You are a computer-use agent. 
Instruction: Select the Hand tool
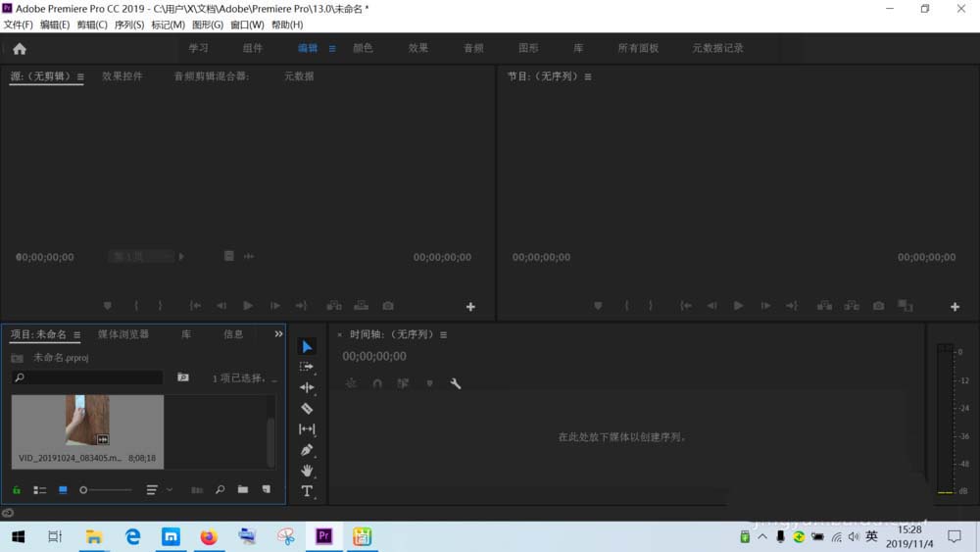[x=307, y=471]
